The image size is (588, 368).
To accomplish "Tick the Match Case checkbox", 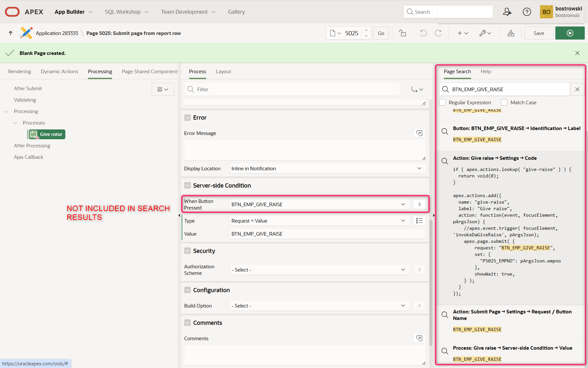I will (x=504, y=103).
